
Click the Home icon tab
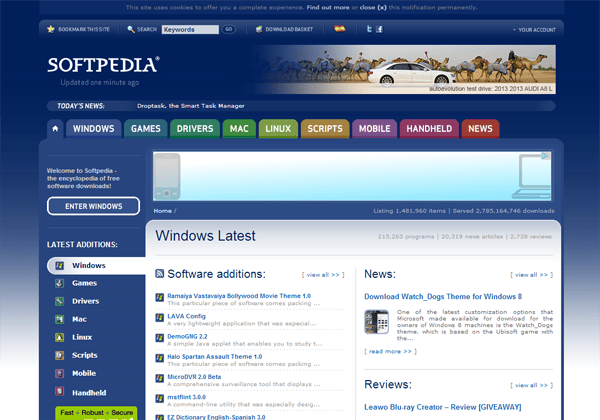[54, 129]
